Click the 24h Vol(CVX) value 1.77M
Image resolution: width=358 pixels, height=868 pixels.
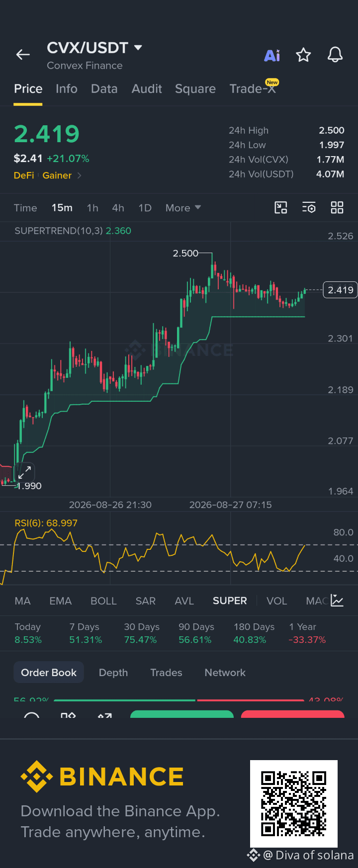[330, 160]
